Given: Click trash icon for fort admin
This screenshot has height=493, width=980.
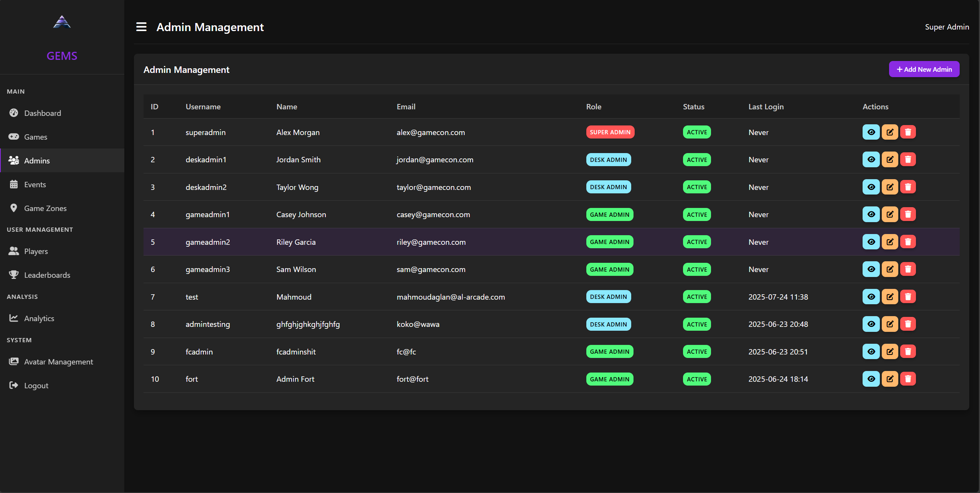Looking at the screenshot, I should click(908, 379).
